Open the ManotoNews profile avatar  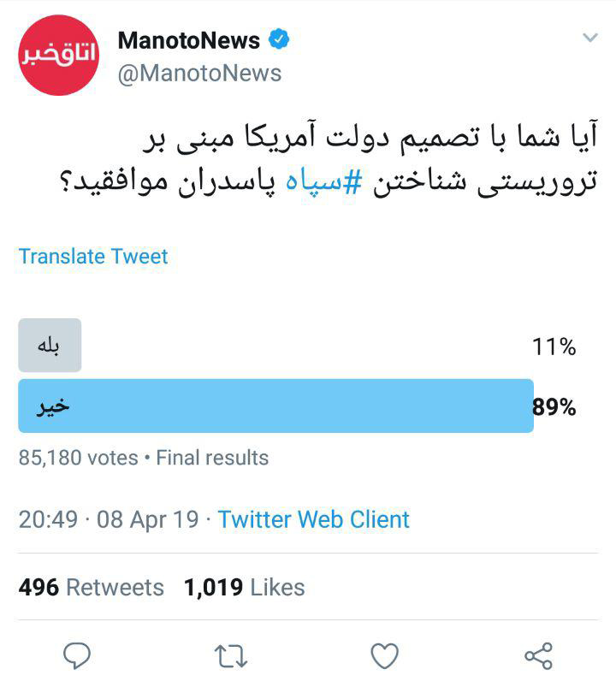[x=59, y=55]
